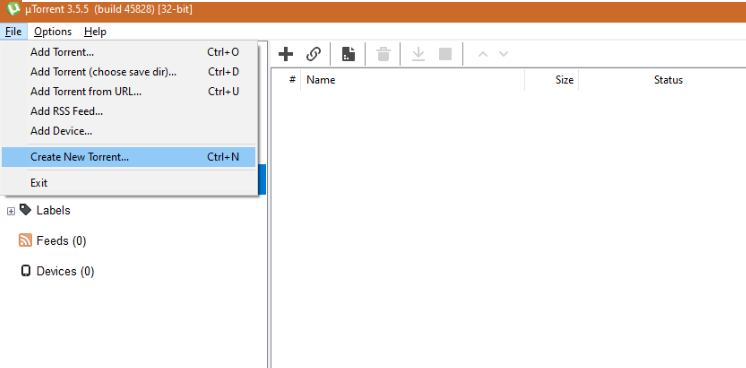Choose Exit from the File menu

coord(128,183)
